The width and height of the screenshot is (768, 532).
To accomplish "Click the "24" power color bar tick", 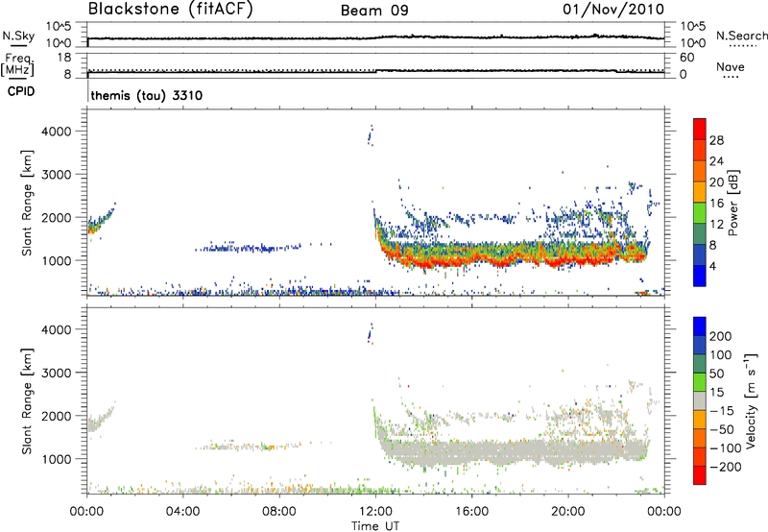I will coord(716,161).
